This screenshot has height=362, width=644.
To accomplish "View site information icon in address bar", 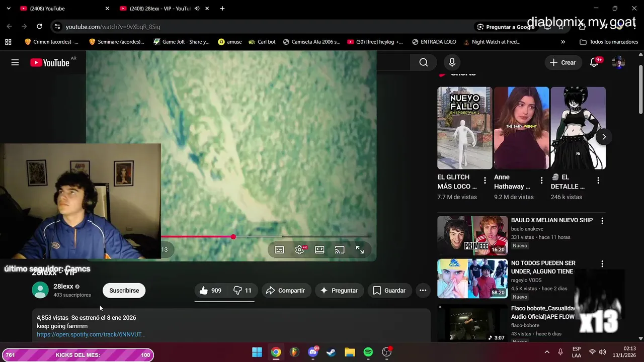I will tap(57, 27).
